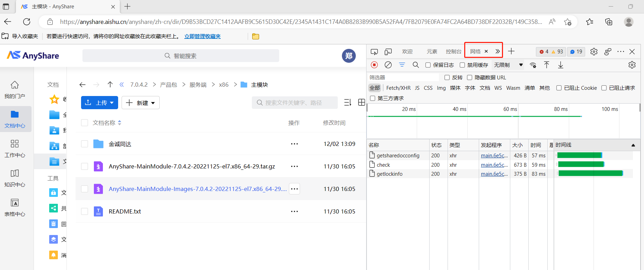Check the 已阻止 Cookie box
Screen dimensions: 644x270
click(x=559, y=88)
